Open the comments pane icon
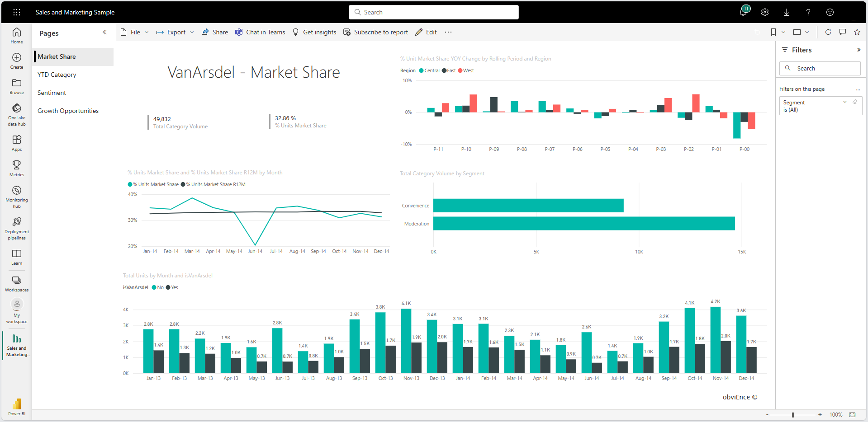868x422 pixels. [843, 32]
